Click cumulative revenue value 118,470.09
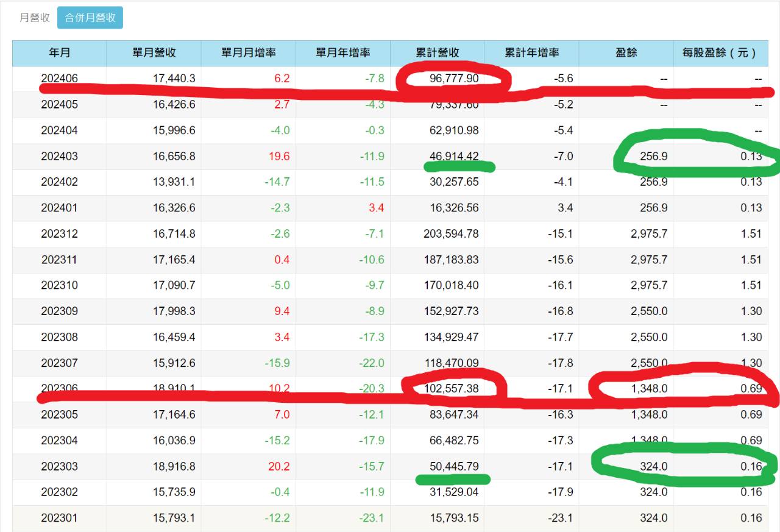 pos(451,363)
